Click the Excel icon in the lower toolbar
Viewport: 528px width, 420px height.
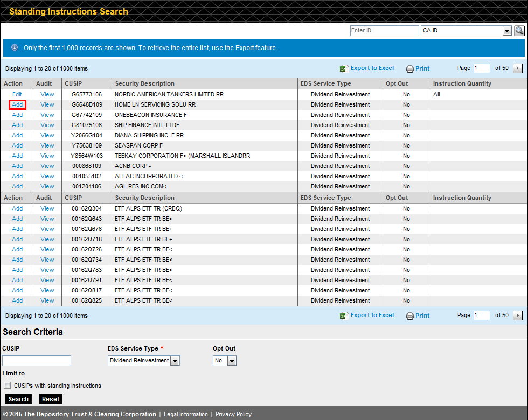[344, 315]
